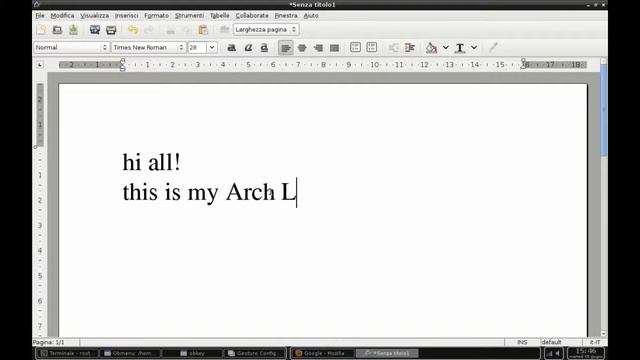Click the format painter brush icon
The width and height of the screenshot is (640, 360).
click(x=493, y=48)
